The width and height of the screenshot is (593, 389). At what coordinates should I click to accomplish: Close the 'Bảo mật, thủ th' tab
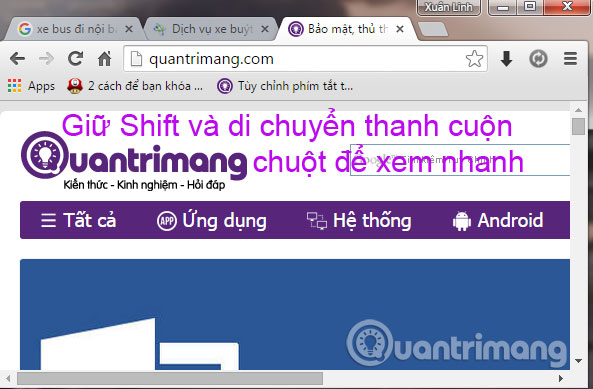click(x=400, y=29)
